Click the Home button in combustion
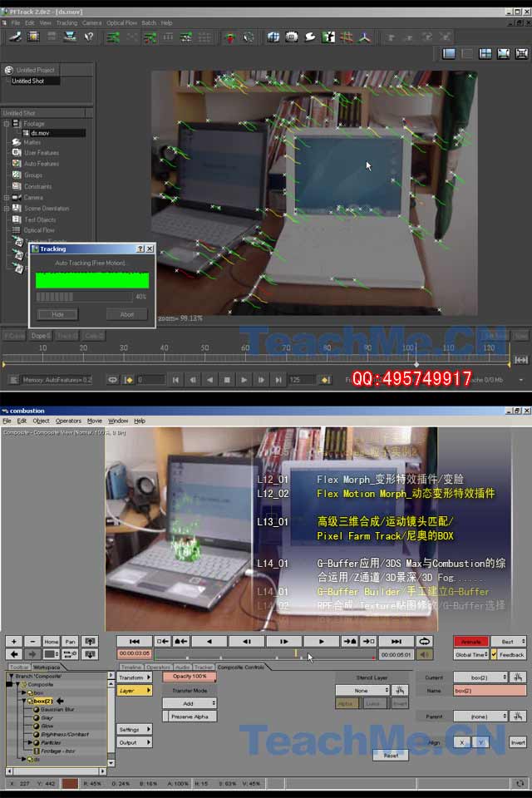Viewport: 532px width, 798px height. pos(52,641)
